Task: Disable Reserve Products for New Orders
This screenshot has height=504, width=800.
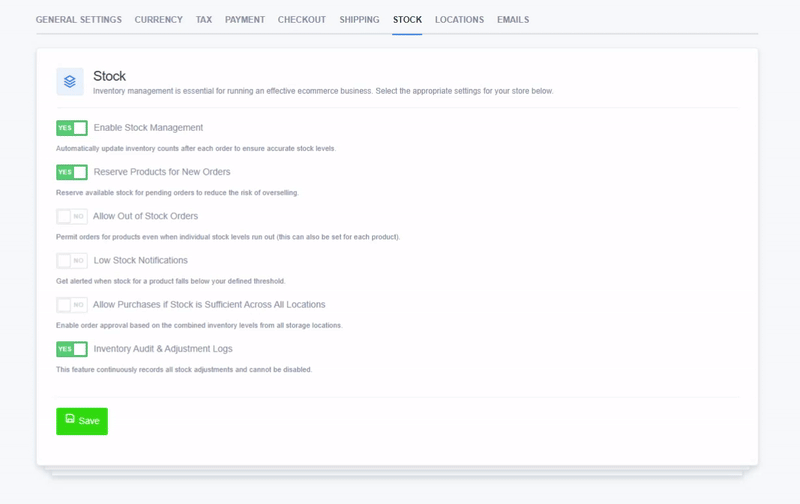Action: 72,172
